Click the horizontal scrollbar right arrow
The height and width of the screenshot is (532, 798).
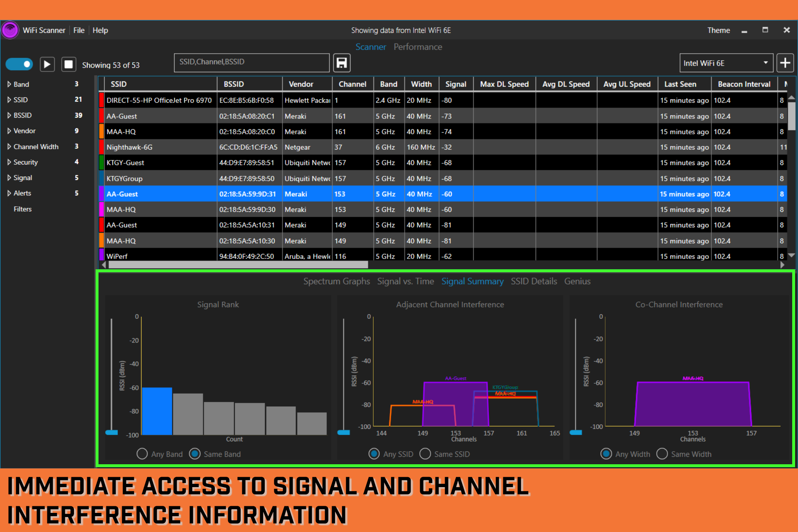coord(782,265)
